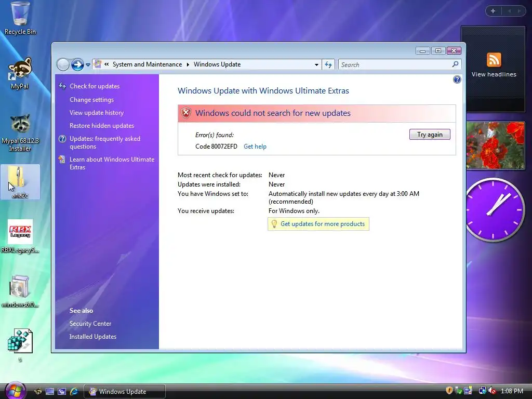Expand the address bar history dropdown
Screen dimensions: 532x399
click(x=316, y=64)
